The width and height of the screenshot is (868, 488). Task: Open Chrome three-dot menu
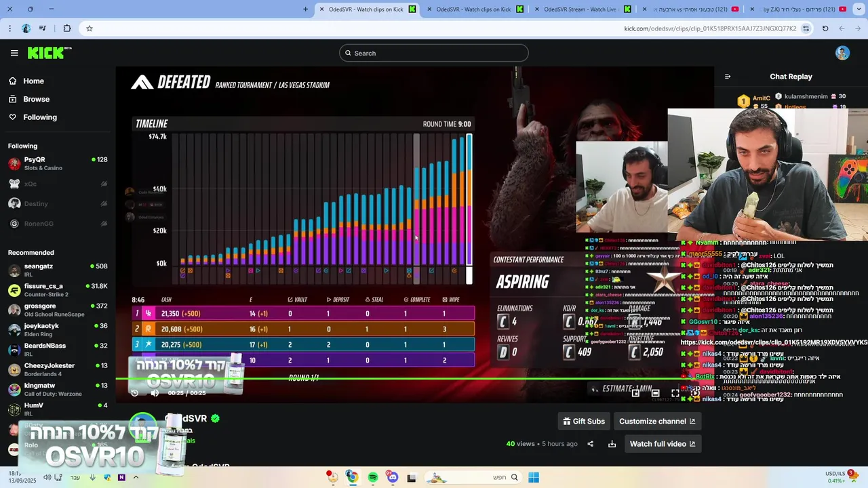(x=9, y=28)
